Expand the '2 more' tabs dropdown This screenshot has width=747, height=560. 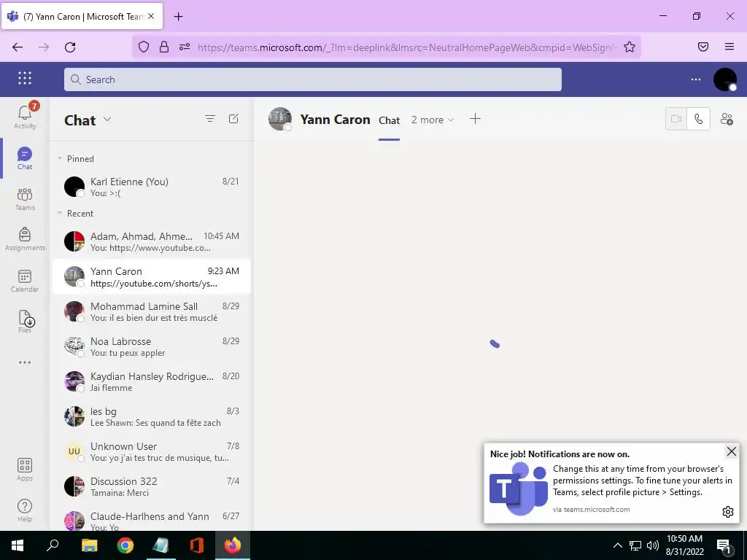pos(432,120)
